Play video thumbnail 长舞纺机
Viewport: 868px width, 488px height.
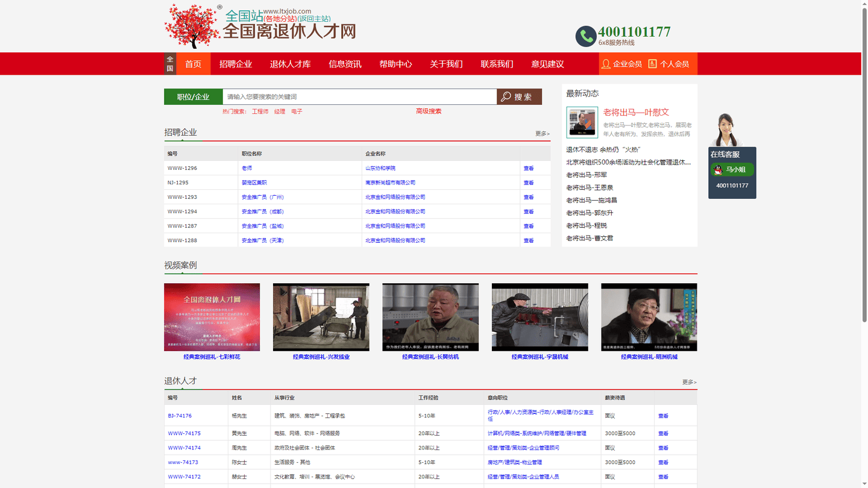(x=431, y=317)
